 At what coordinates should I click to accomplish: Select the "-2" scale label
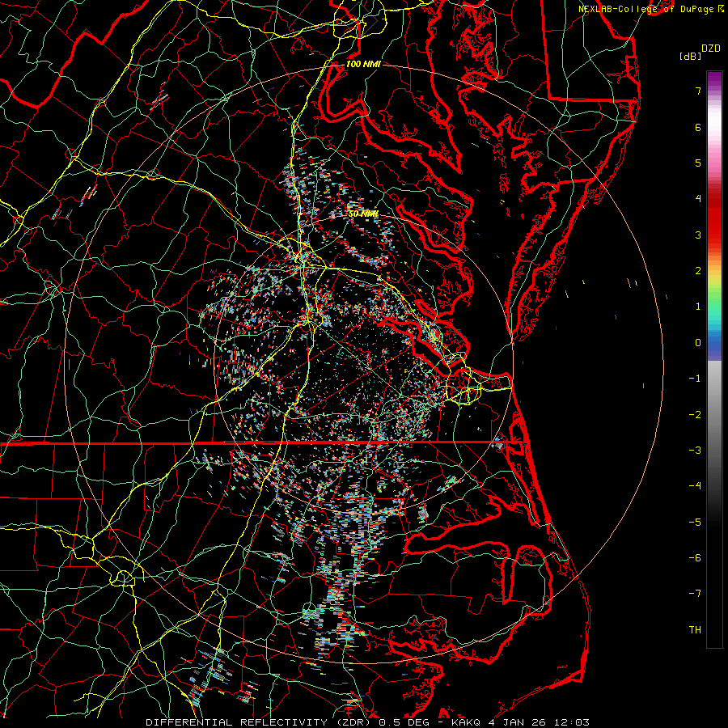coord(695,415)
